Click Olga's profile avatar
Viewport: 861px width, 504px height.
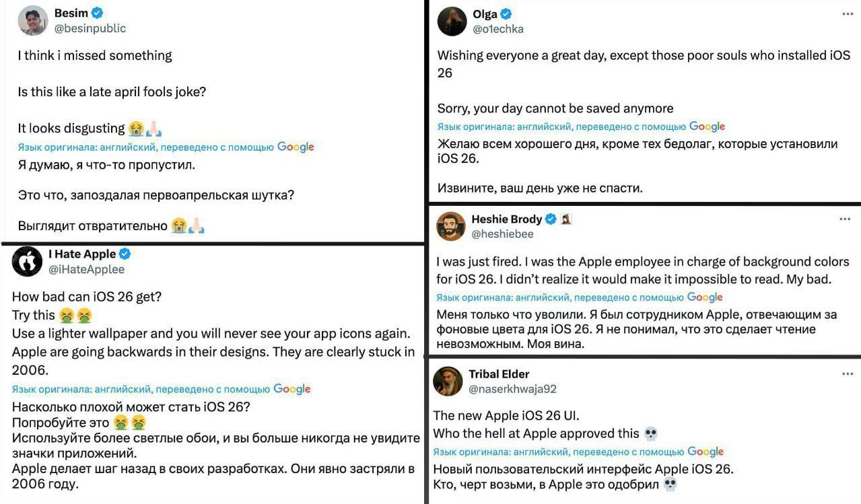pos(452,22)
